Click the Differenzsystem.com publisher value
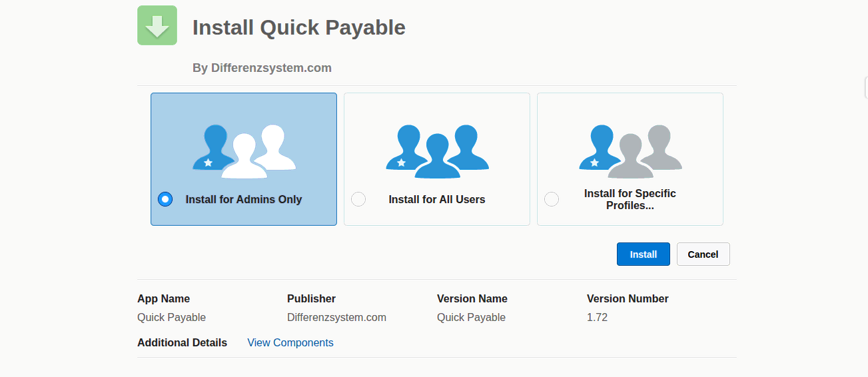 337,317
